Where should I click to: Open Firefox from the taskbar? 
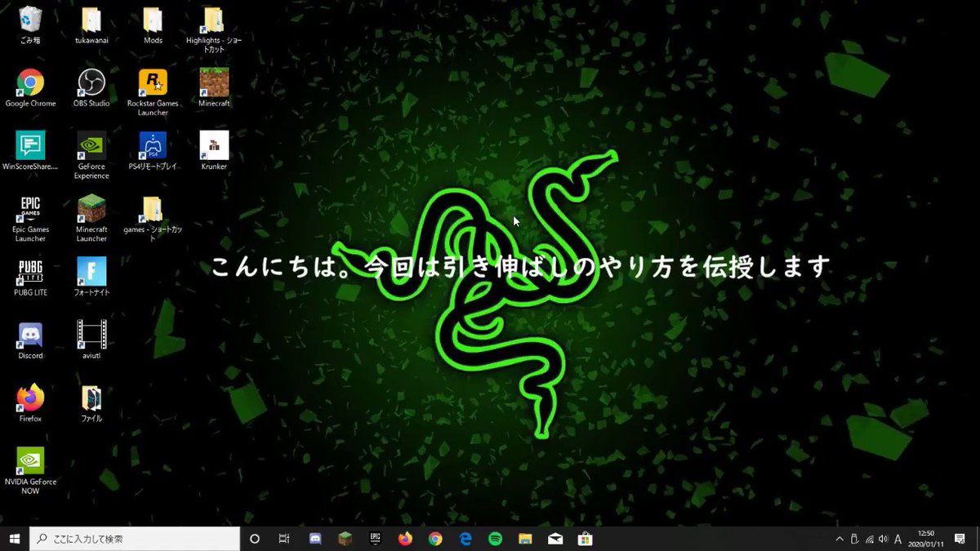click(405, 539)
